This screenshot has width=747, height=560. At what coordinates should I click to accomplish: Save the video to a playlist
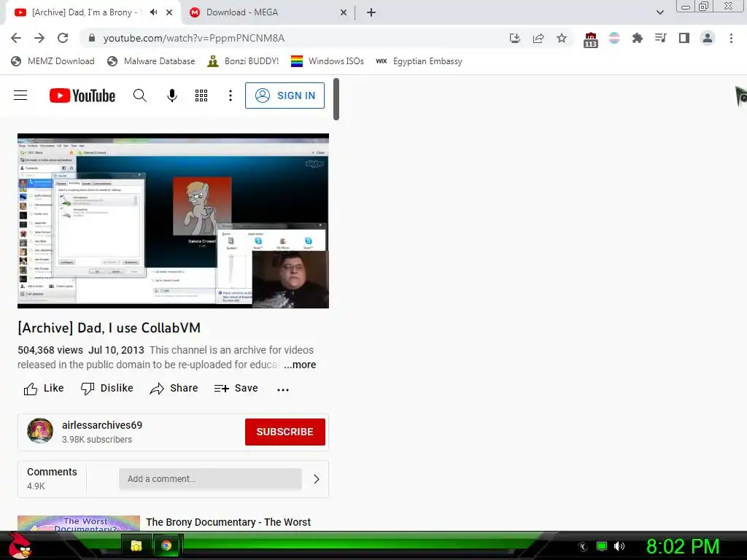tap(236, 389)
